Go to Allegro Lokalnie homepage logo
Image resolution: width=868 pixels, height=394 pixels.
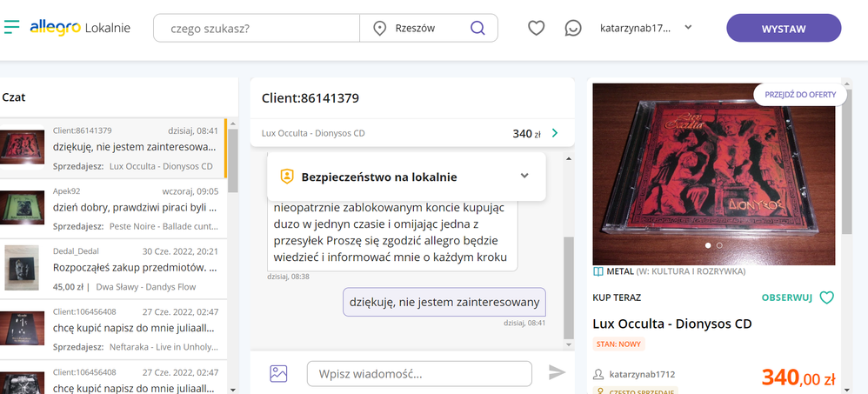[80, 28]
